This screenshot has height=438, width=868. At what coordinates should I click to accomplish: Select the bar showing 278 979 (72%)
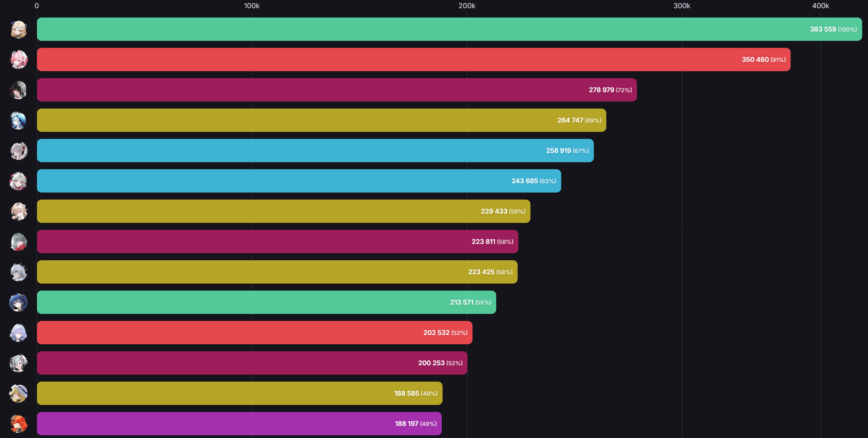(x=337, y=90)
